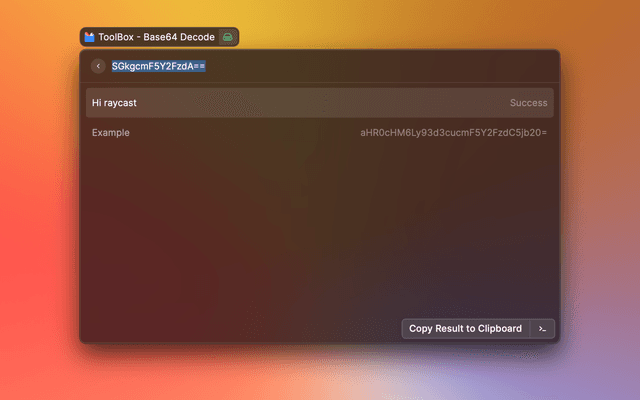Screen dimensions: 640x400
Task: Click empty space right of the input text
Action: [380, 66]
